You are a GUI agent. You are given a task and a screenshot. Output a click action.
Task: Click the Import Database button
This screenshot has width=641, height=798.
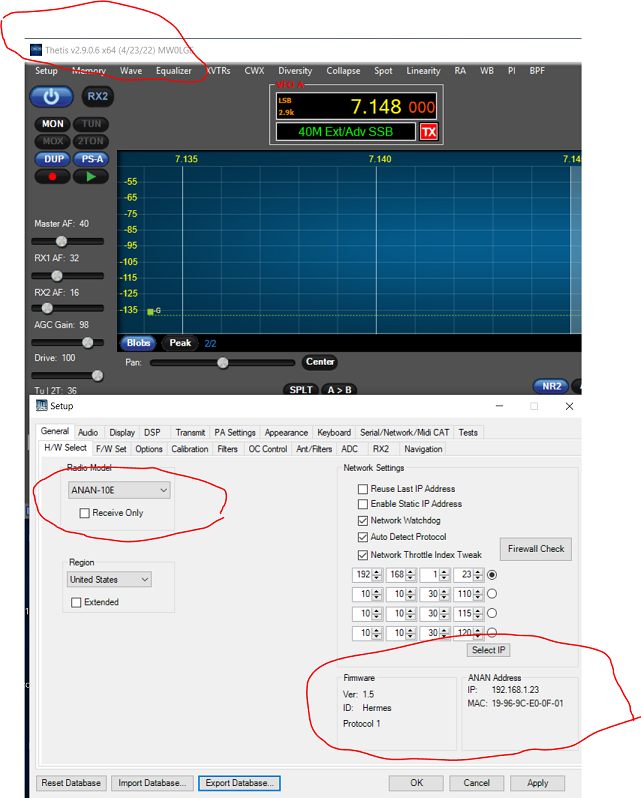(152, 783)
